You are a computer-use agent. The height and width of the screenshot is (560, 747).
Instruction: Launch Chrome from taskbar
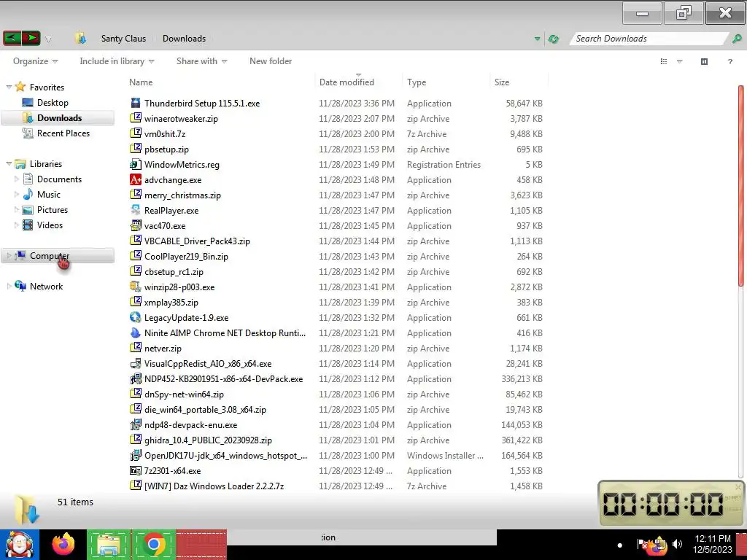[154, 544]
